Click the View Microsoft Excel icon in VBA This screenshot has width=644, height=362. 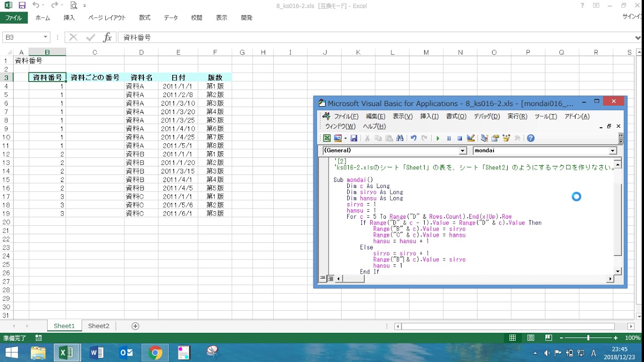327,138
